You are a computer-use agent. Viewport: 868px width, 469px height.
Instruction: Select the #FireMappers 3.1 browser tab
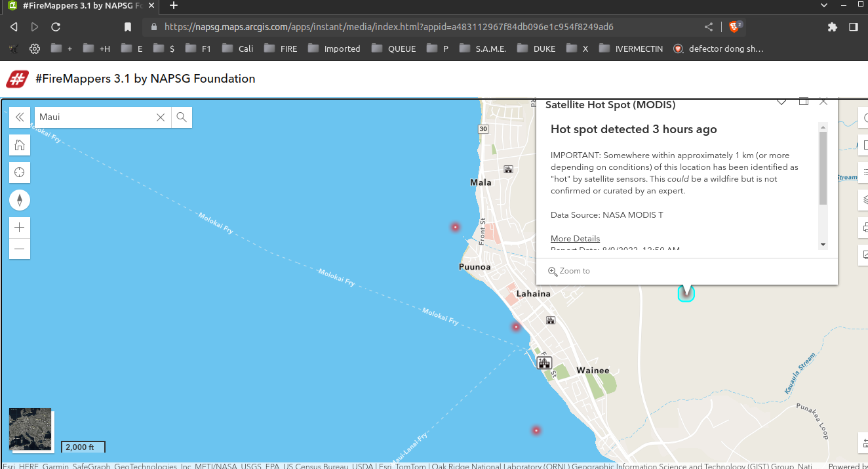tap(80, 6)
